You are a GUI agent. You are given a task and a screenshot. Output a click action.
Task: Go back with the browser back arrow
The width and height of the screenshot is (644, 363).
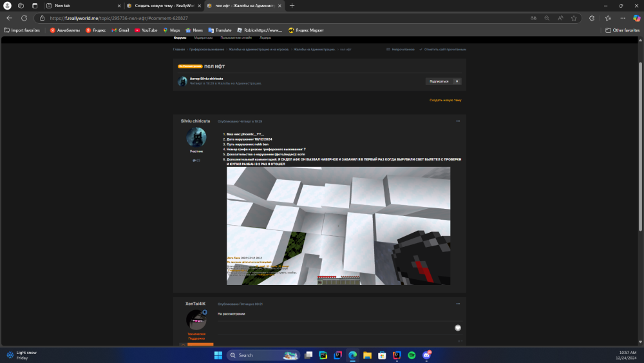pos(9,18)
